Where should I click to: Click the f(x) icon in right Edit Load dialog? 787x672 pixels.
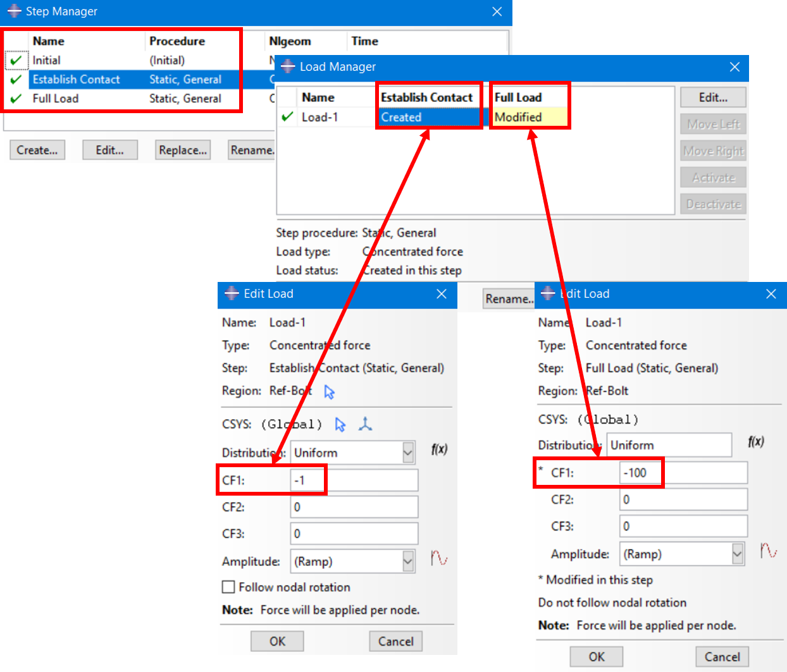[755, 442]
